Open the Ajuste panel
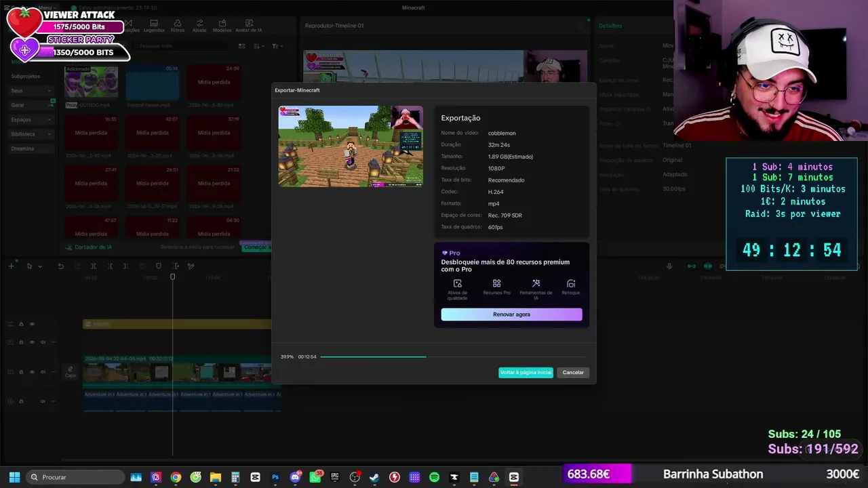The height and width of the screenshot is (488, 868). pos(199,26)
